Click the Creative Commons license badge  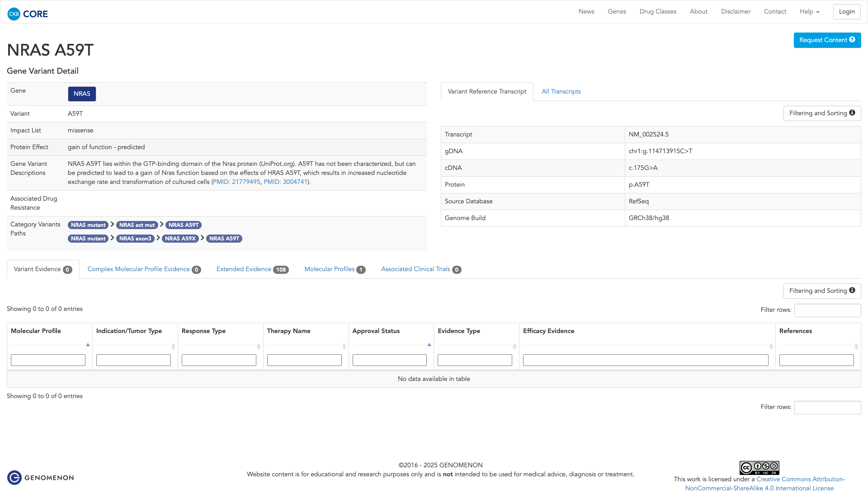point(759,468)
